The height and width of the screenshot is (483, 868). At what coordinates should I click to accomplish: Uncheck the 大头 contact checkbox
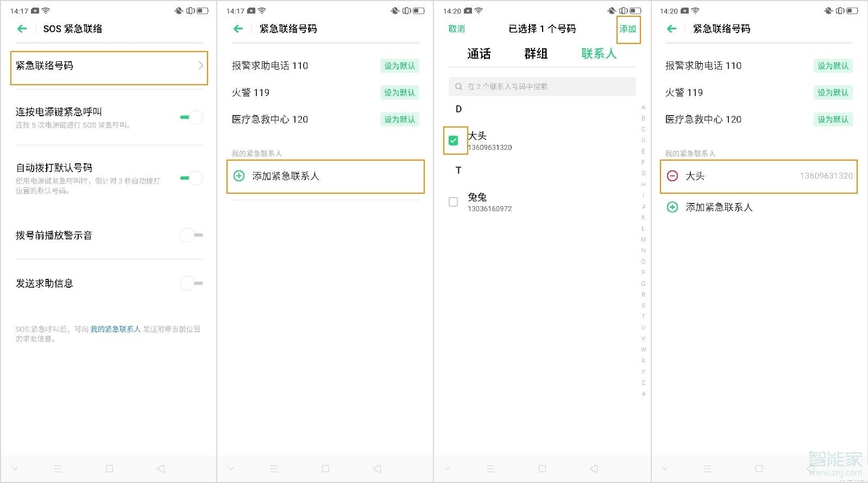454,141
